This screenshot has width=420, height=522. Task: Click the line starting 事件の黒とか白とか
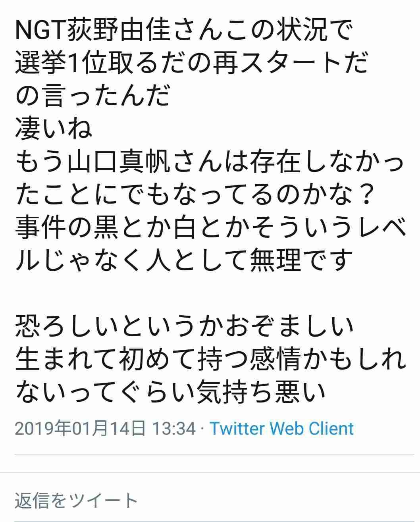pyautogui.click(x=211, y=227)
